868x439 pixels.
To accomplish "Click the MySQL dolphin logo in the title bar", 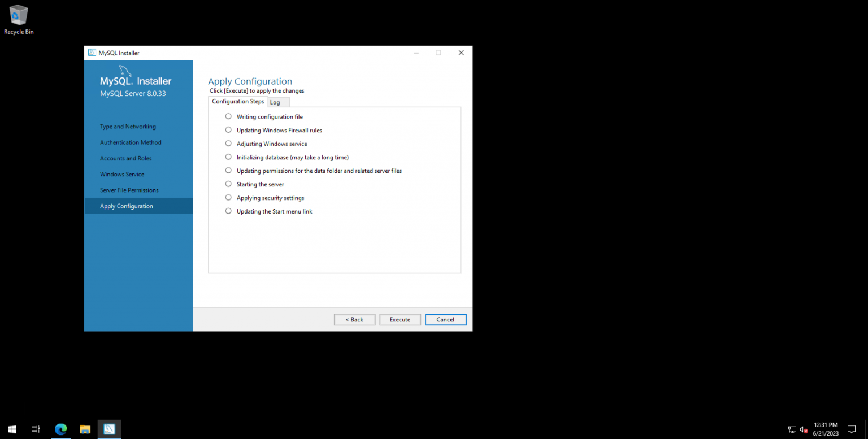I will tap(92, 53).
